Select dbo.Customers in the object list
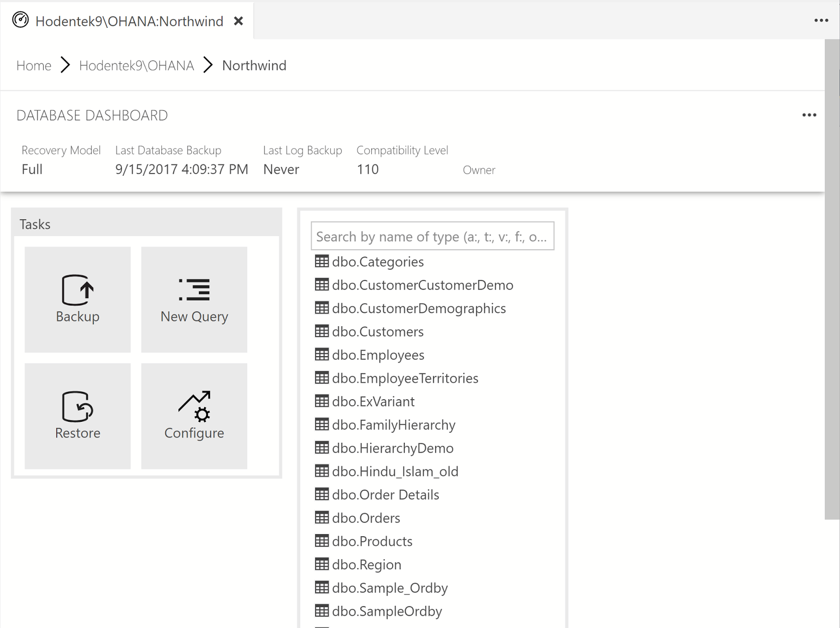This screenshot has height=628, width=840. pos(377,331)
